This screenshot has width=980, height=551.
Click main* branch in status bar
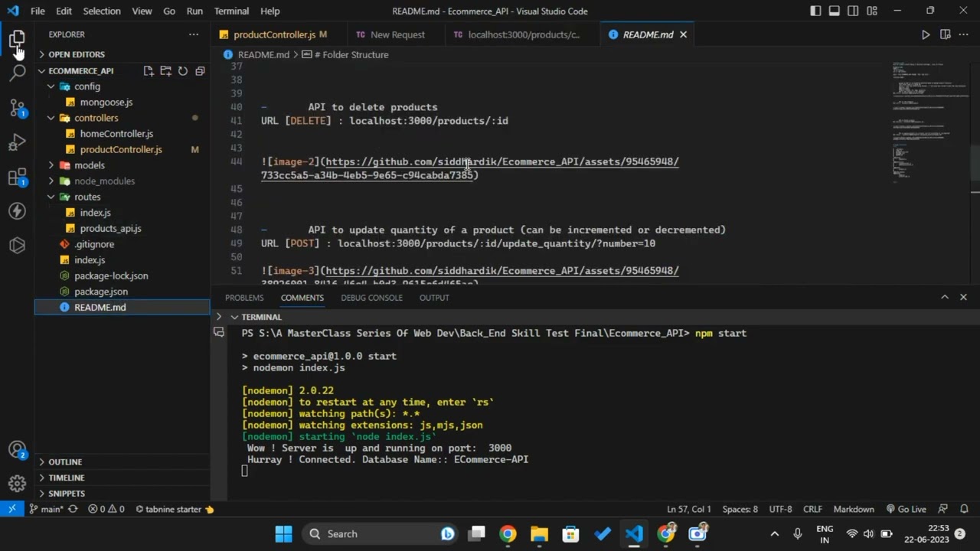[46, 509]
